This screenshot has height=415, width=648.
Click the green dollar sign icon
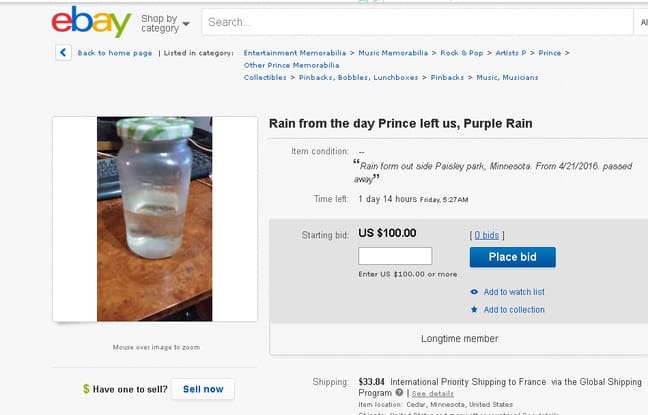pyautogui.click(x=87, y=388)
